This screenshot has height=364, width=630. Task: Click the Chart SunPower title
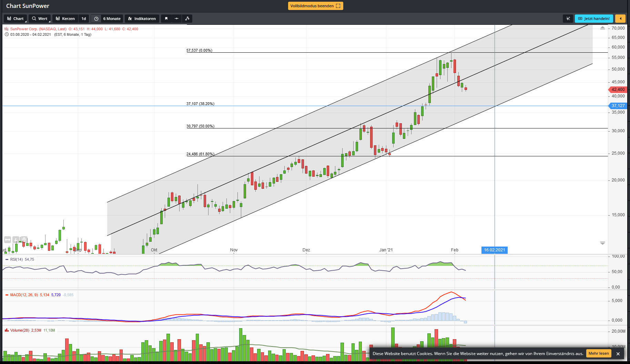(28, 6)
